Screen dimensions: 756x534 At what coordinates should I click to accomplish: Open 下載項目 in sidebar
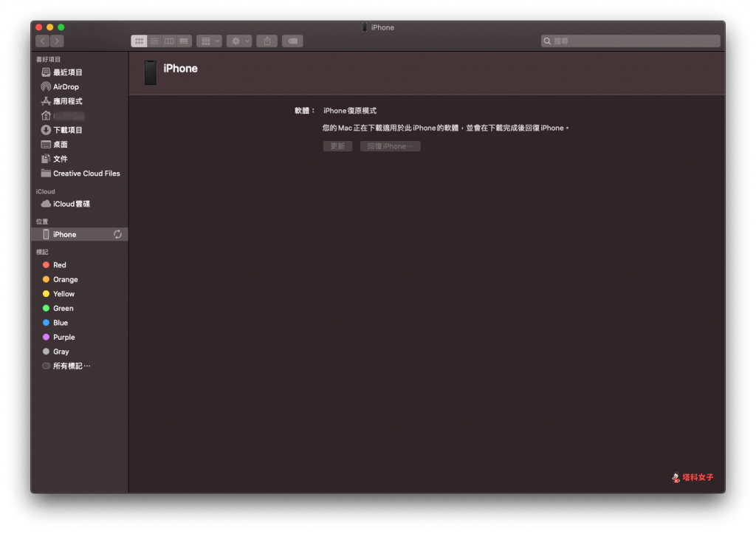click(80, 130)
